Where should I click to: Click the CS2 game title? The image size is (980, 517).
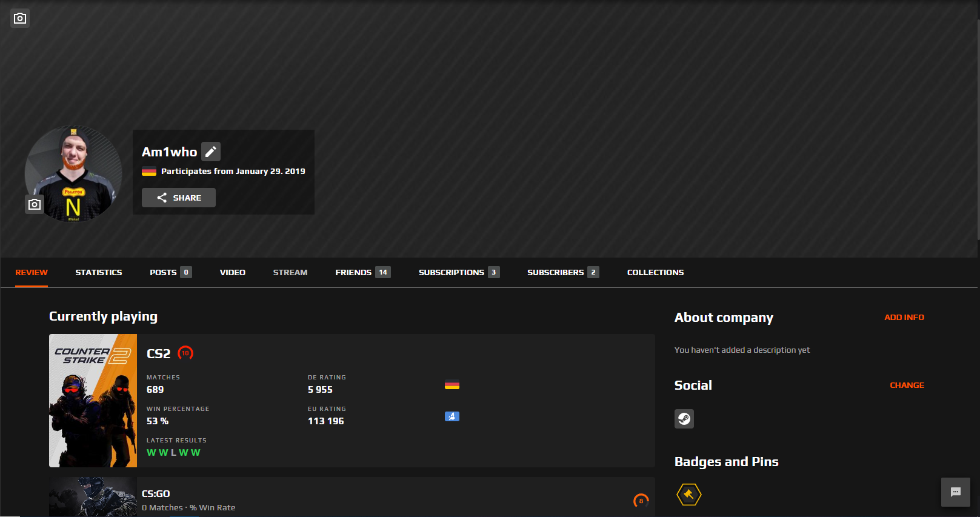click(159, 354)
